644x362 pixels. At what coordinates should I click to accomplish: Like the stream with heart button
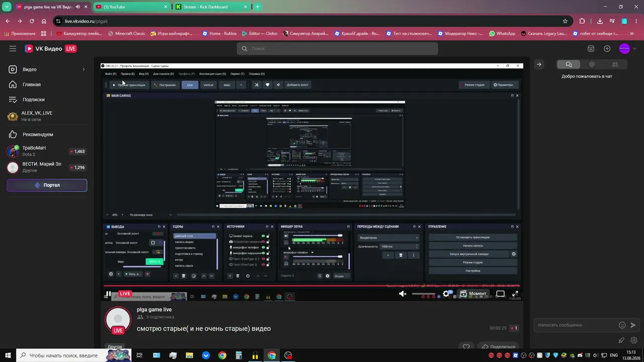466,346
